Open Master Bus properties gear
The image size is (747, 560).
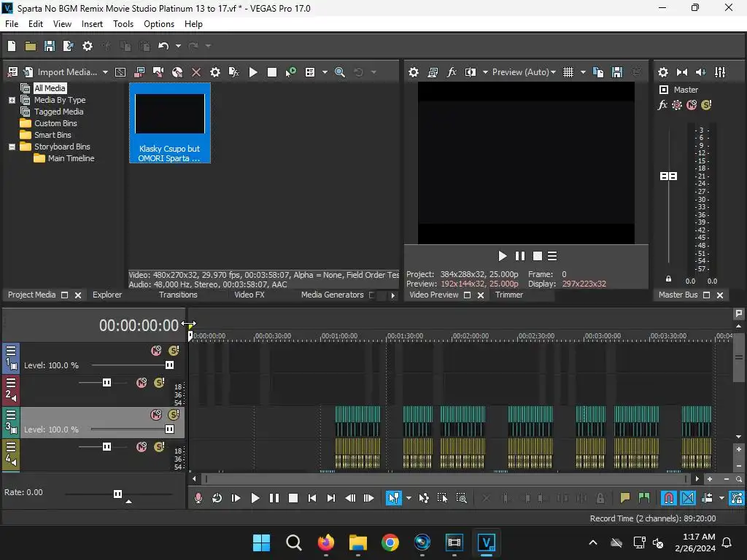662,72
